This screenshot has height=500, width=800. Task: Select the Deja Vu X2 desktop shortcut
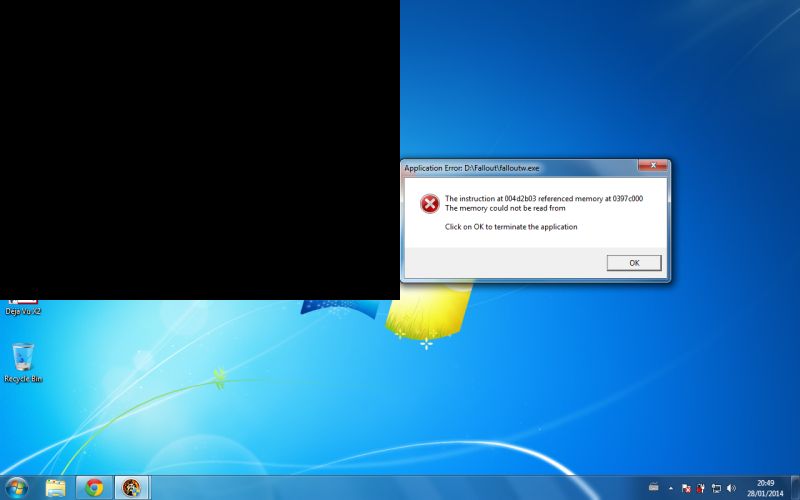point(23,308)
